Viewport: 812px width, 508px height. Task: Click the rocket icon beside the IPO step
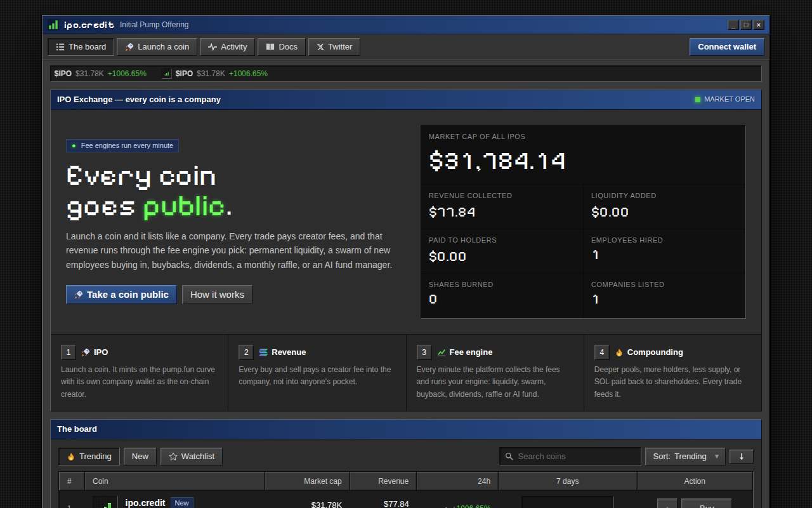click(86, 352)
